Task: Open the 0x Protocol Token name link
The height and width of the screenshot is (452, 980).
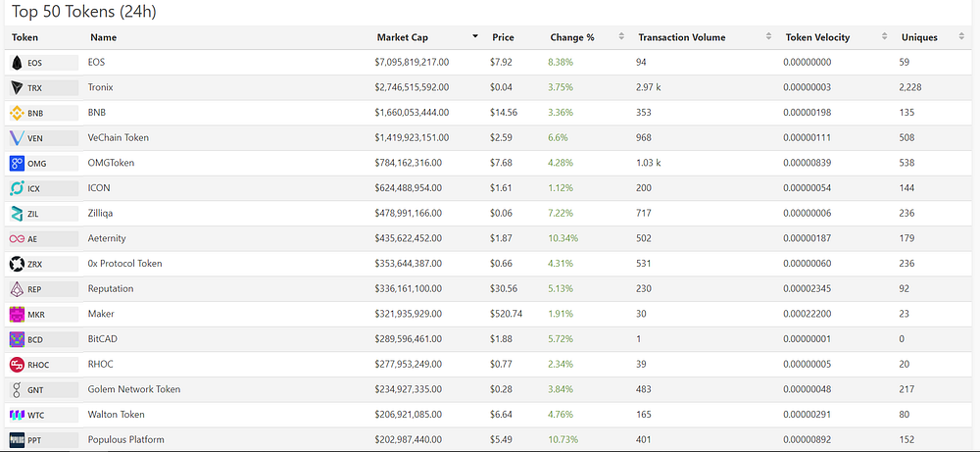Action: click(x=125, y=264)
